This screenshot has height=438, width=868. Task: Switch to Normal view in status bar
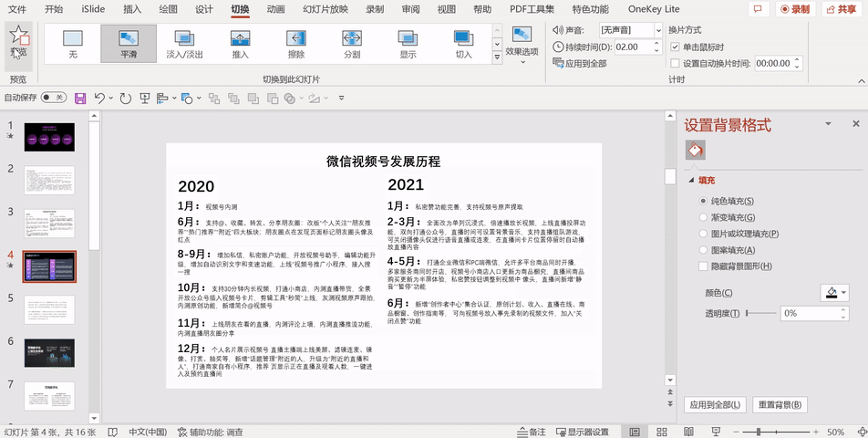click(x=635, y=432)
